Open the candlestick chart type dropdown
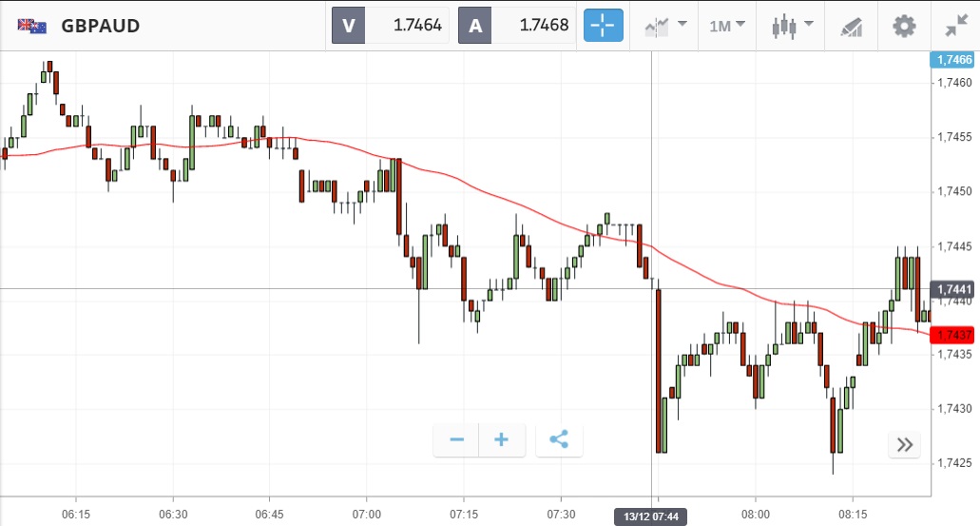The height and width of the screenshot is (526, 980). click(x=793, y=26)
